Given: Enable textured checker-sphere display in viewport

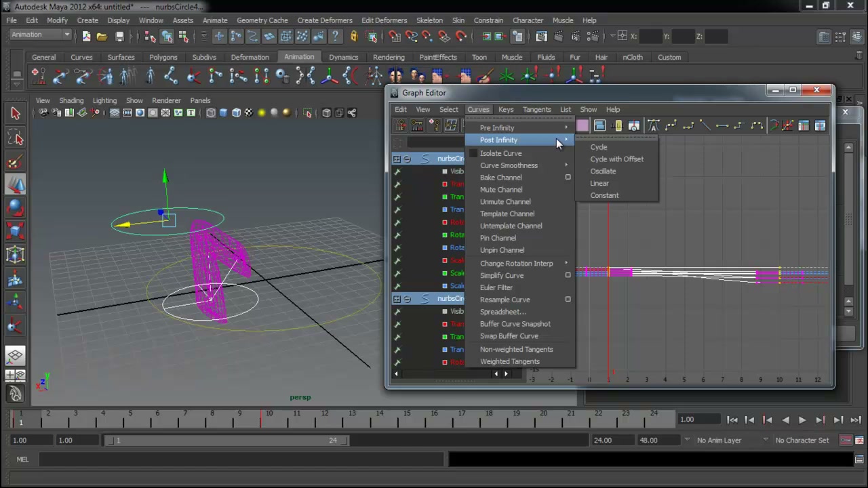Looking at the screenshot, I should 248,113.
